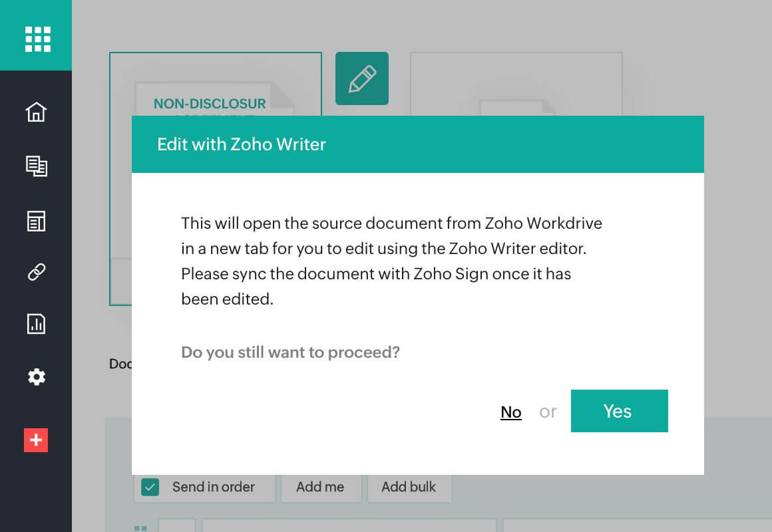Click the chain link sidebar icon
Viewport: 772px width, 532px height.
pos(36,272)
